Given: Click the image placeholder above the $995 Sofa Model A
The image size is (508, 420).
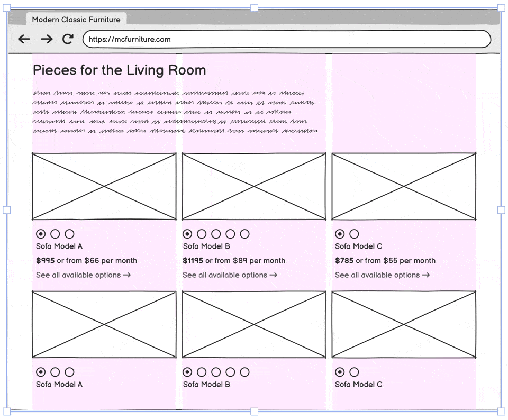Looking at the screenshot, I should click(x=104, y=186).
